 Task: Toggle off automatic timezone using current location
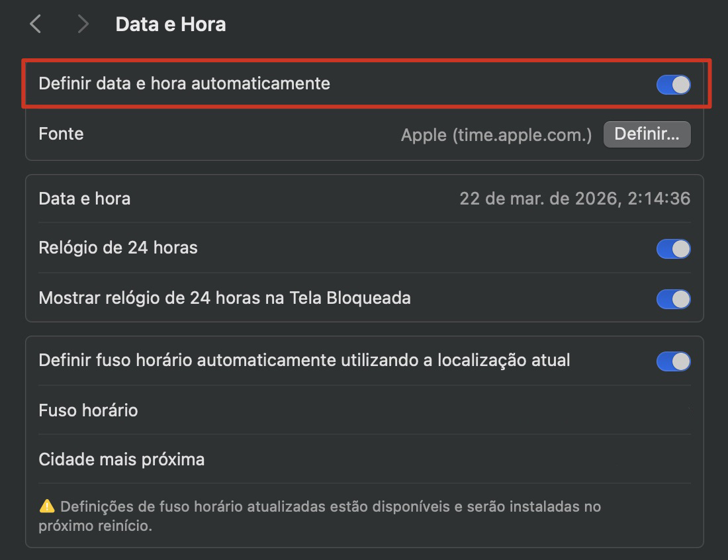click(x=673, y=361)
